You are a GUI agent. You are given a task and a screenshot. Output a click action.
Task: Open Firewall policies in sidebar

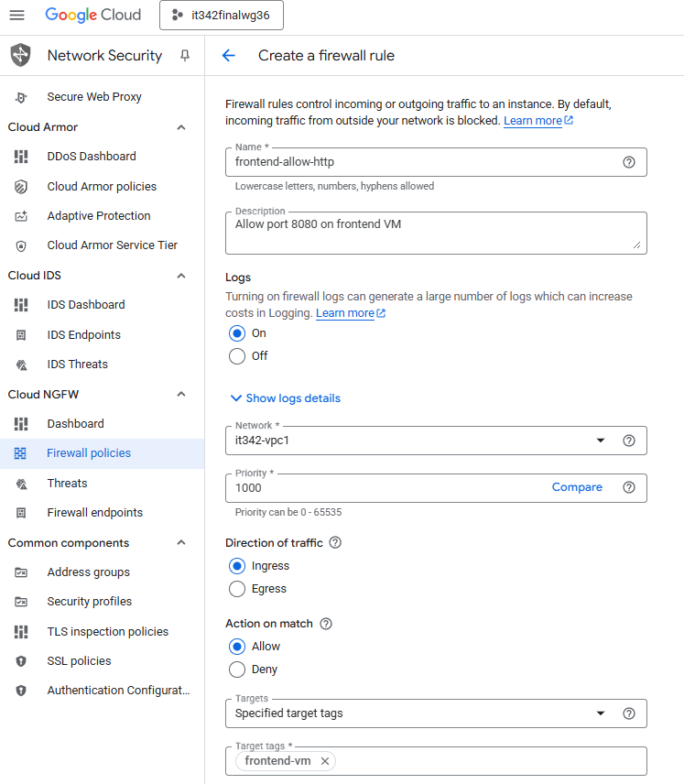click(x=89, y=453)
